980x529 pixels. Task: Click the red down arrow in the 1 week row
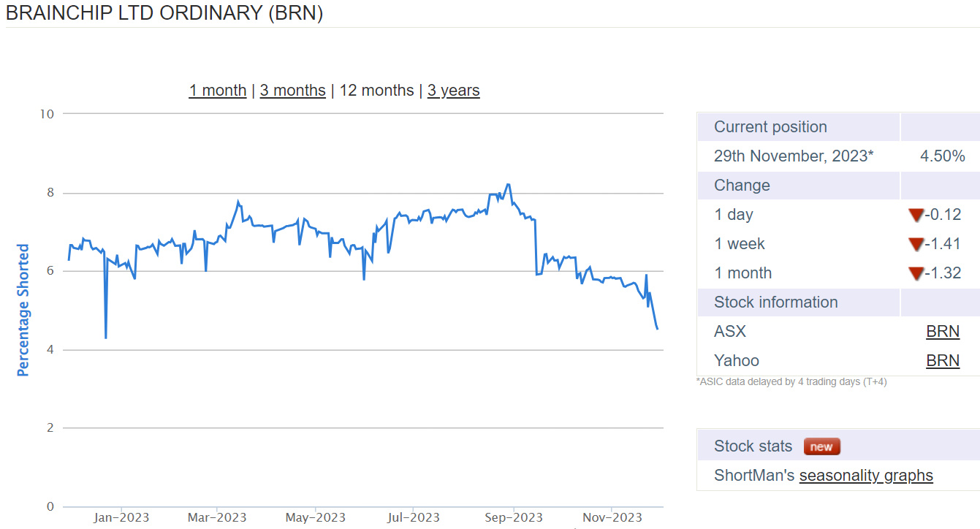point(916,244)
